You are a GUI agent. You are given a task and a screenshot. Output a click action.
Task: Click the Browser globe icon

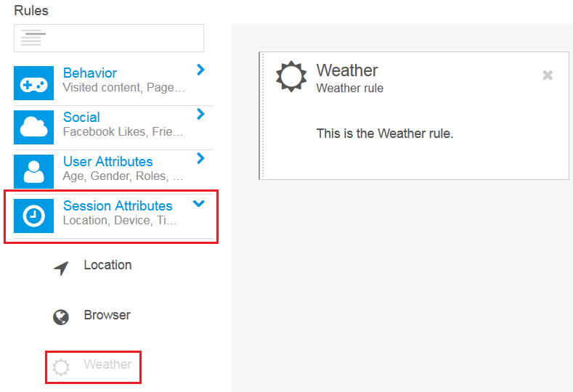(x=61, y=317)
